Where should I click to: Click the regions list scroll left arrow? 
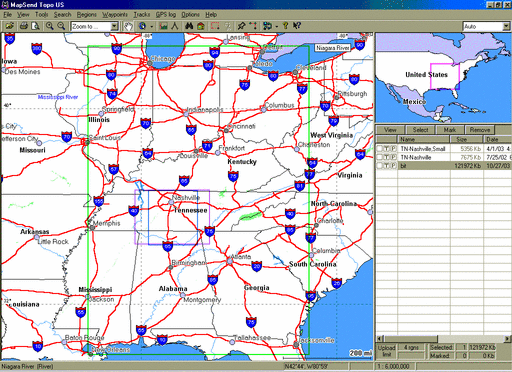pos(379,338)
